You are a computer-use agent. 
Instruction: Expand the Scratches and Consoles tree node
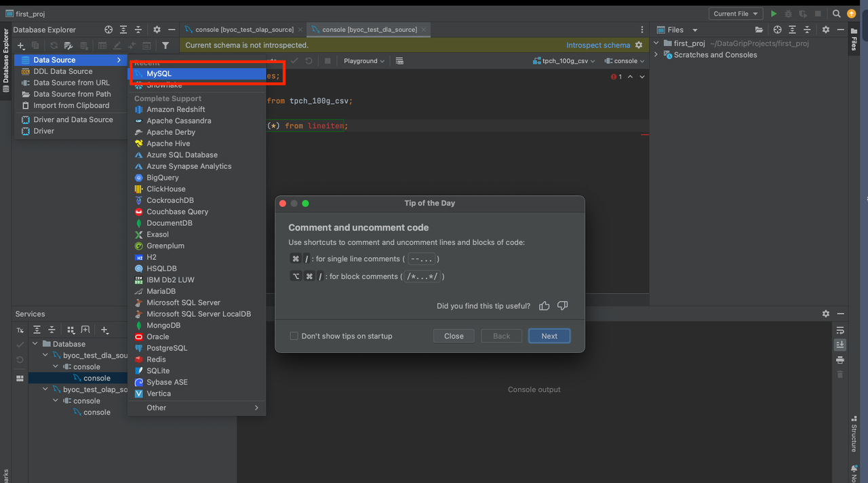[x=656, y=55]
